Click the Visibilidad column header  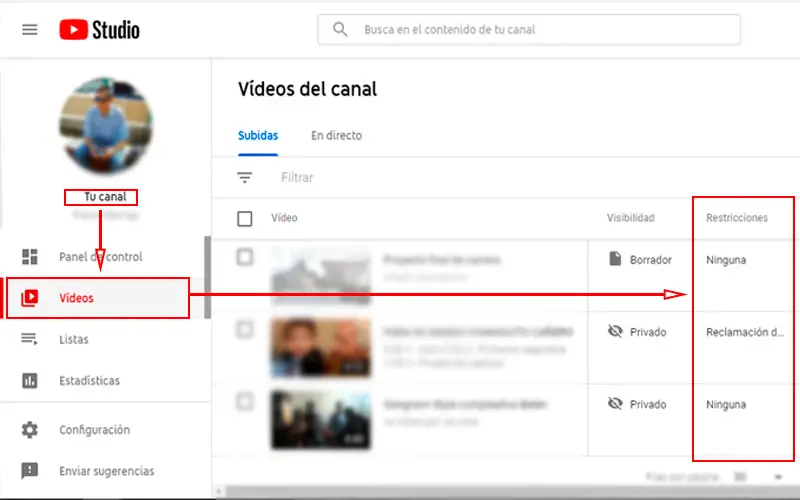point(631,218)
